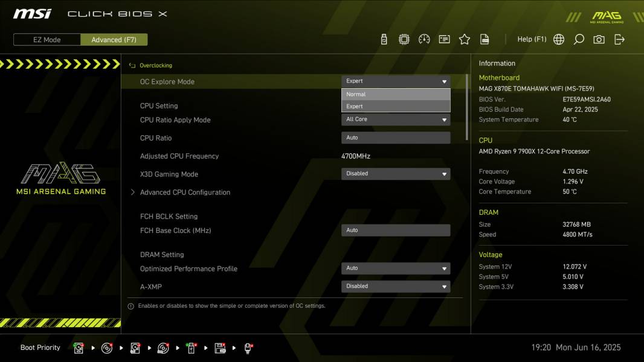Click the Boot Priority label
644x362 pixels.
[x=40, y=348]
